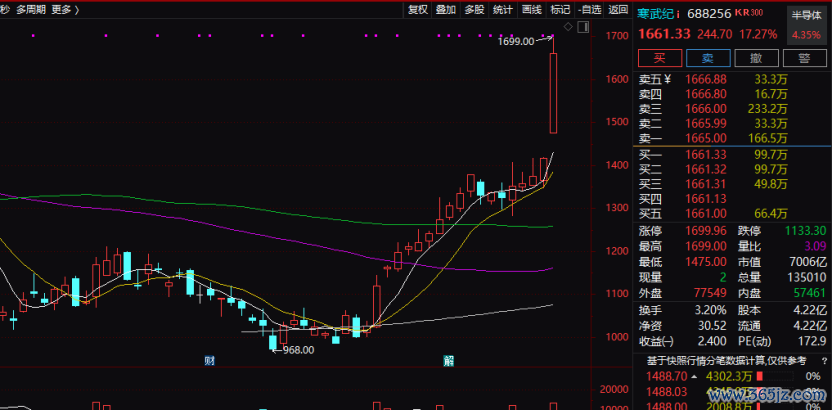Click the 市值 market cap value 7006亿
Screen dimensions: 832x410
click(809, 262)
